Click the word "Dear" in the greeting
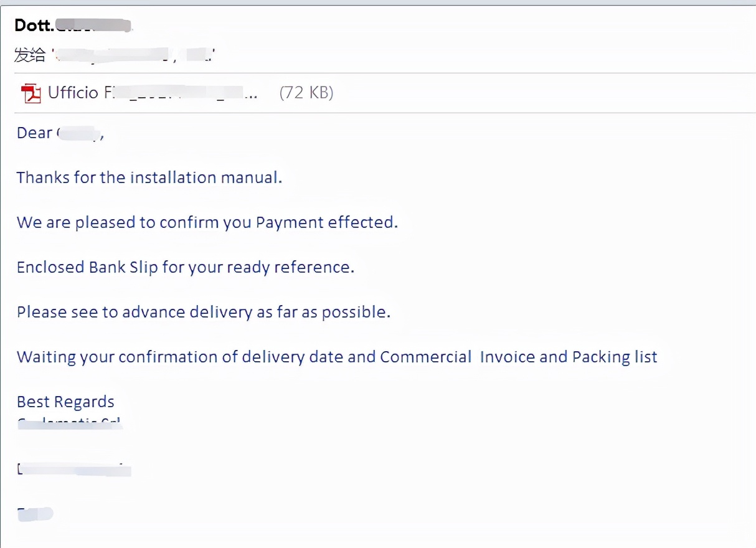Image resolution: width=756 pixels, height=548 pixels. [x=34, y=133]
